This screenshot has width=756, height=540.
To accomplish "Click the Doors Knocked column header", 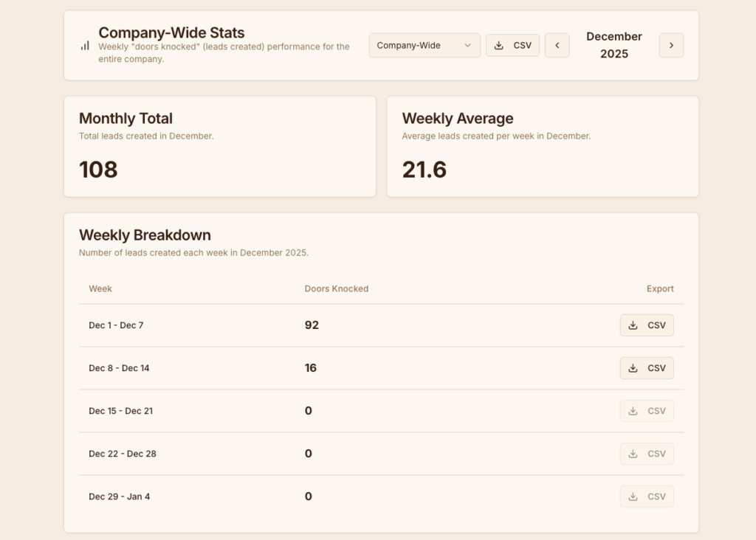I will [336, 288].
